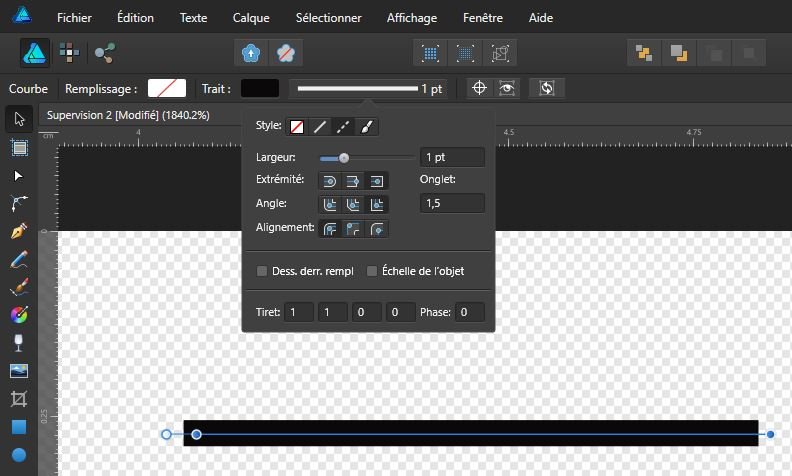Open the Édition menu
The image size is (792, 476).
tap(135, 18)
